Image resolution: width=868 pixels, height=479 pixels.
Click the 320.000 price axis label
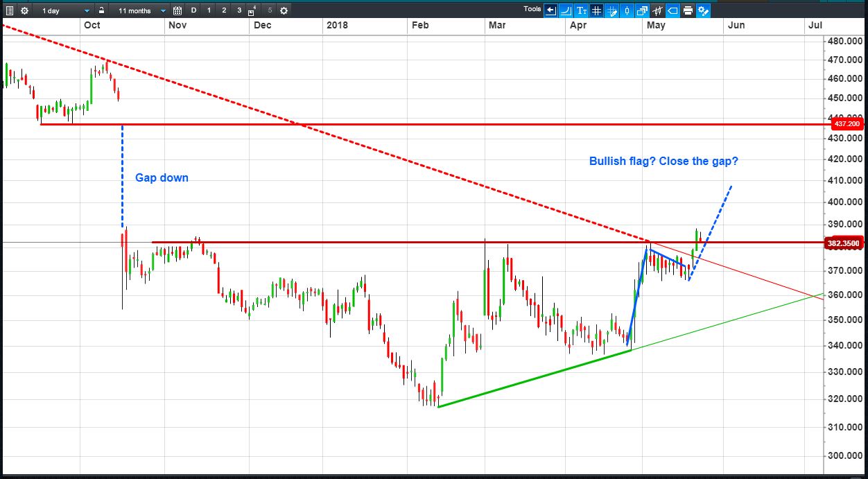(846, 399)
